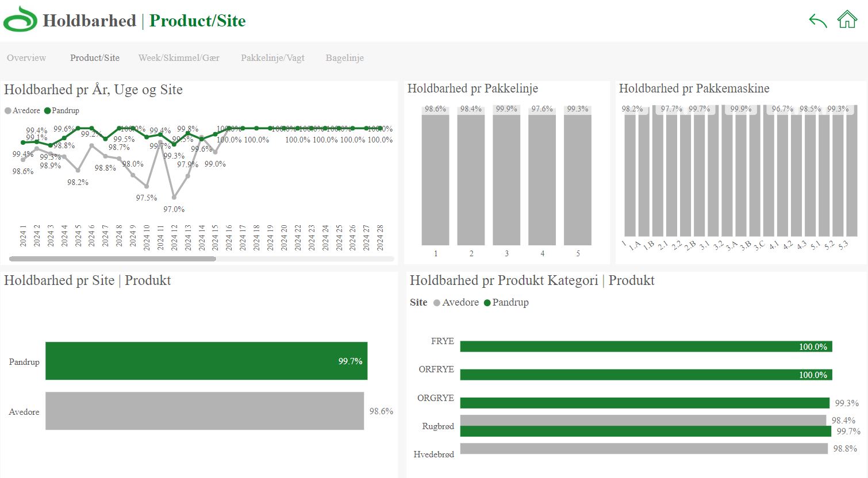Switch to the Bagelinje tab
868x478 pixels.
[345, 58]
